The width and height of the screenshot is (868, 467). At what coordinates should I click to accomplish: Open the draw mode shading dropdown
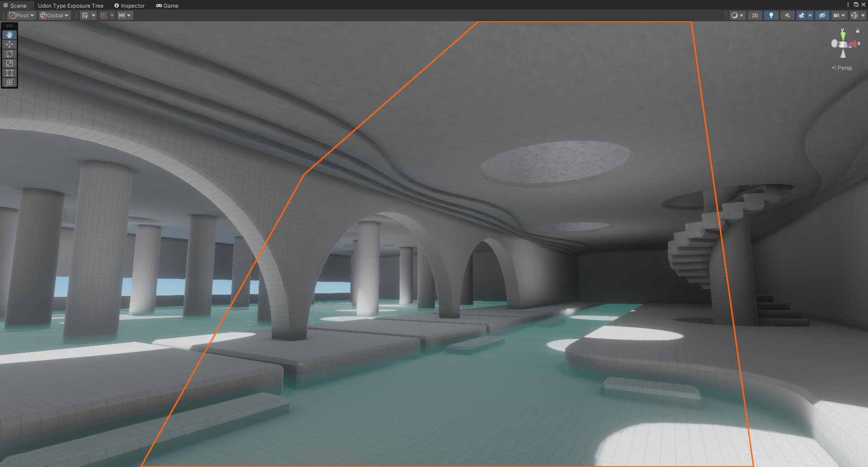pyautogui.click(x=737, y=15)
